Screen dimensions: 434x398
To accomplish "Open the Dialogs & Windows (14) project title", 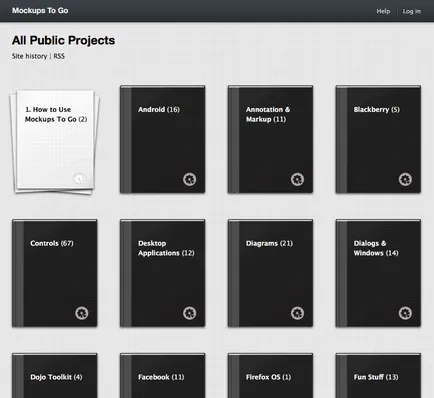I will pos(376,248).
